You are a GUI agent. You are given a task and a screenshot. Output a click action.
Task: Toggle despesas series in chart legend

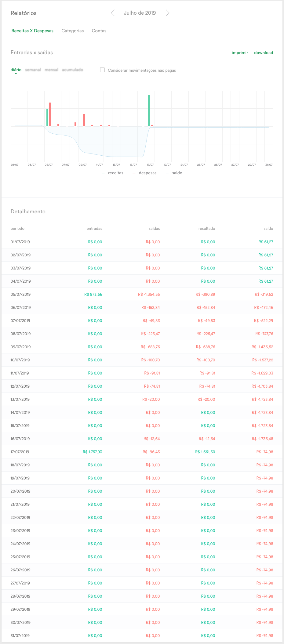144,173
